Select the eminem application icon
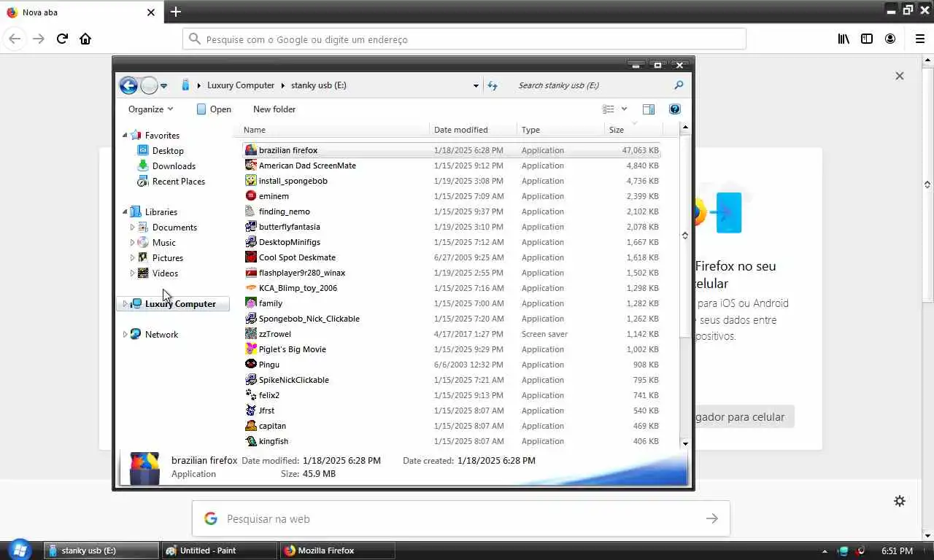 click(x=251, y=196)
